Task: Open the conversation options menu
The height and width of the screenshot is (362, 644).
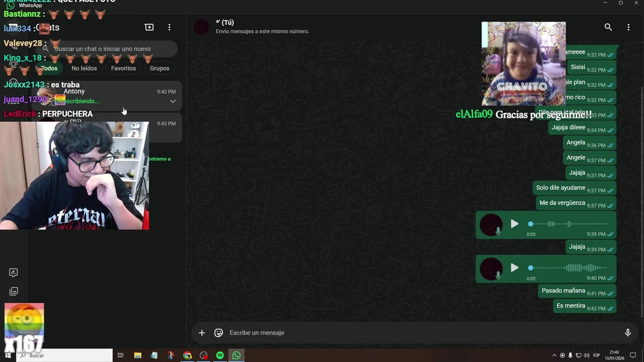Action: pyautogui.click(x=628, y=27)
